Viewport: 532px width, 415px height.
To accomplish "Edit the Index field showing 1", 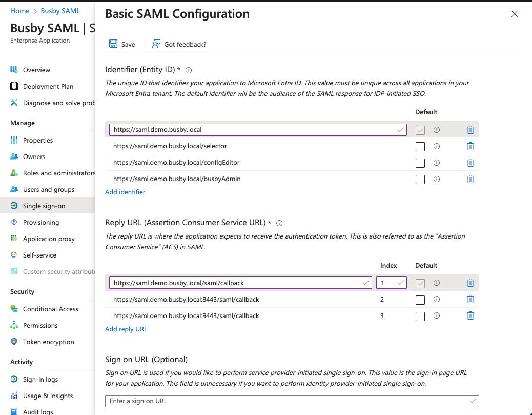I will 391,283.
